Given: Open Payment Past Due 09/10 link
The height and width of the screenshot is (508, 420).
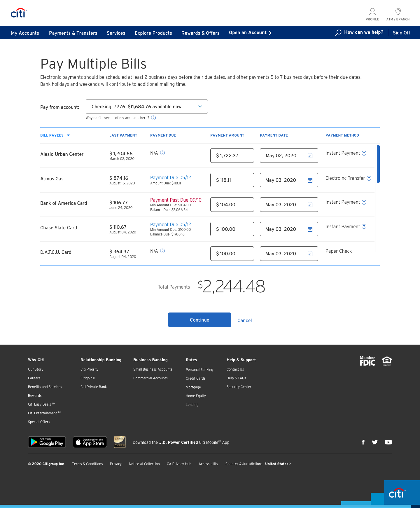Looking at the screenshot, I should 176,200.
